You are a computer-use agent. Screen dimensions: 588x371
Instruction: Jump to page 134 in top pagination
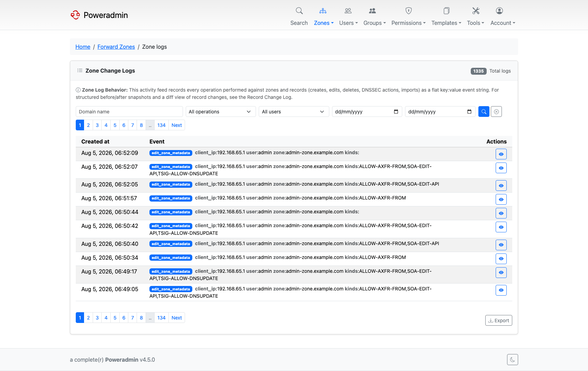pos(162,125)
